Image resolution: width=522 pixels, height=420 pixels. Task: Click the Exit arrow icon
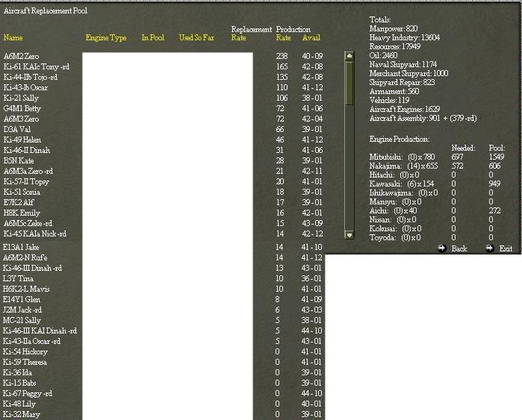point(489,248)
